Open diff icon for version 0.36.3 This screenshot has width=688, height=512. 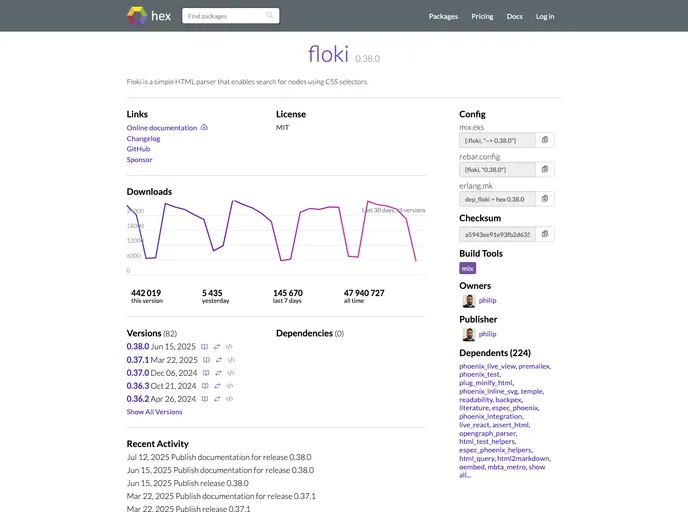coord(217,386)
